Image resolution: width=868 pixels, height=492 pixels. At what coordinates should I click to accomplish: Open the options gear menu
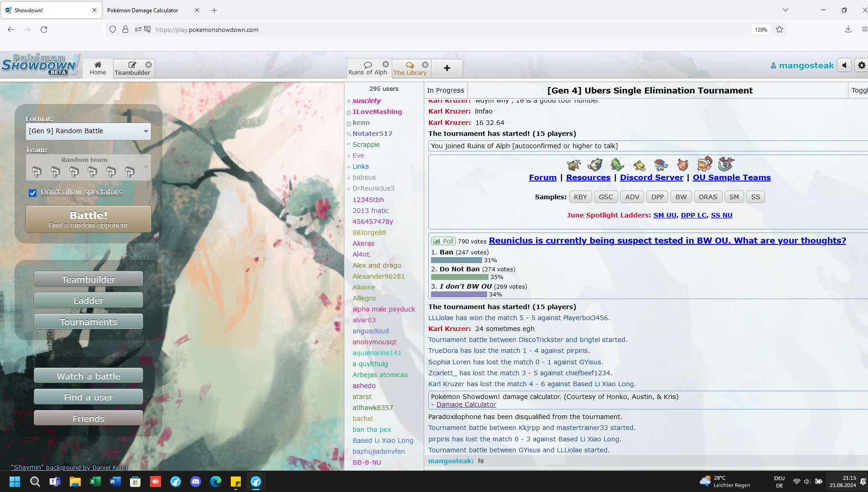[x=861, y=66]
